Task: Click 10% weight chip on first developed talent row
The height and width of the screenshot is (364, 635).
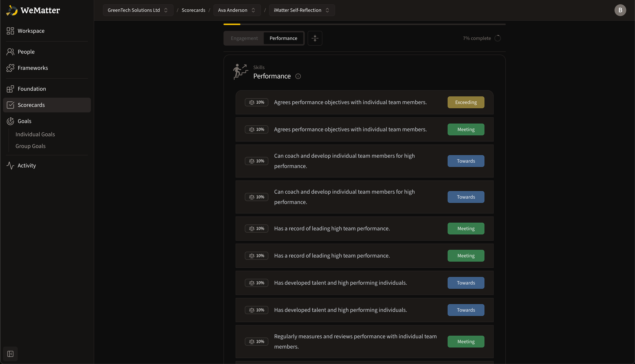Action: 256,283
